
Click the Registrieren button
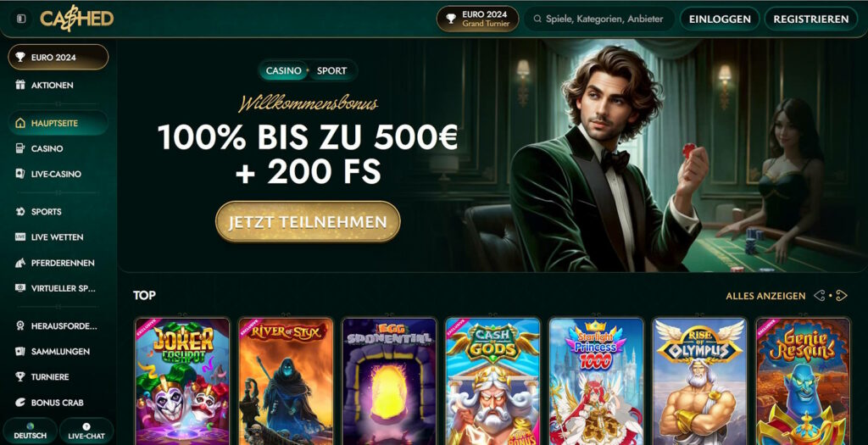[811, 19]
